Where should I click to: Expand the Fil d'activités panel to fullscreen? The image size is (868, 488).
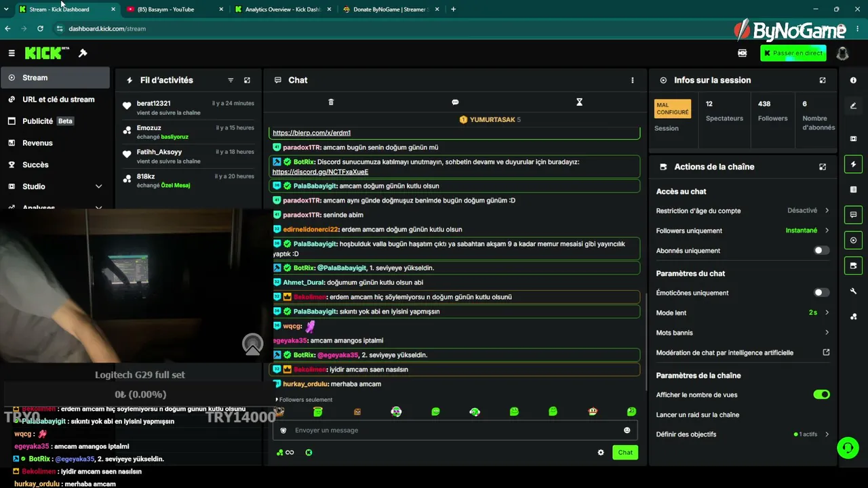[x=247, y=80]
